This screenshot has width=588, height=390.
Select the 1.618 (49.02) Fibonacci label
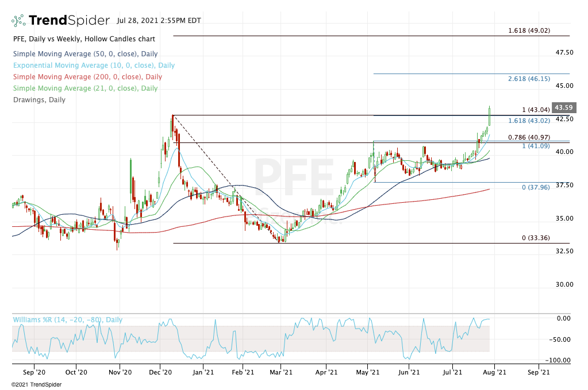(529, 30)
